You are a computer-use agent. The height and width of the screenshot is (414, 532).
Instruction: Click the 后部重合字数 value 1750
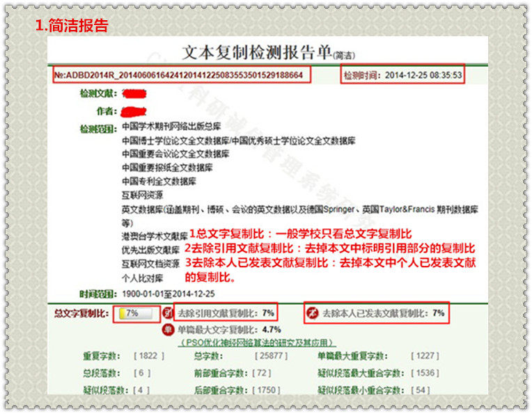(266, 390)
